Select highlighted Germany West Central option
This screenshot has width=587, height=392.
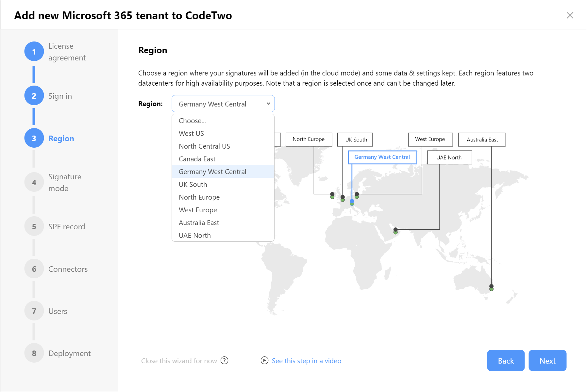tap(223, 171)
